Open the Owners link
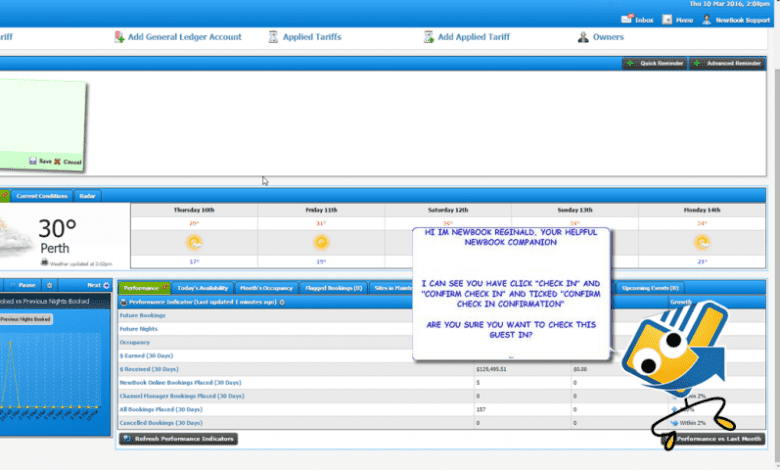The image size is (780, 470). click(608, 37)
